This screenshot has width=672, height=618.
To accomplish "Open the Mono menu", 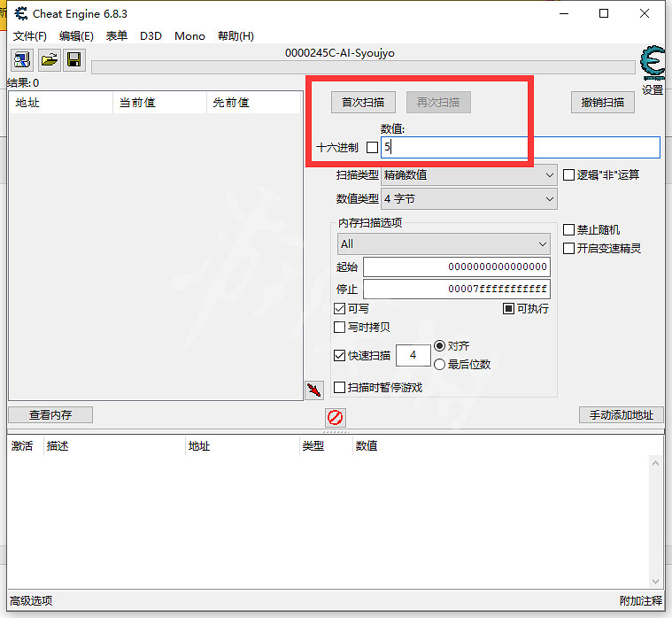I will point(189,36).
